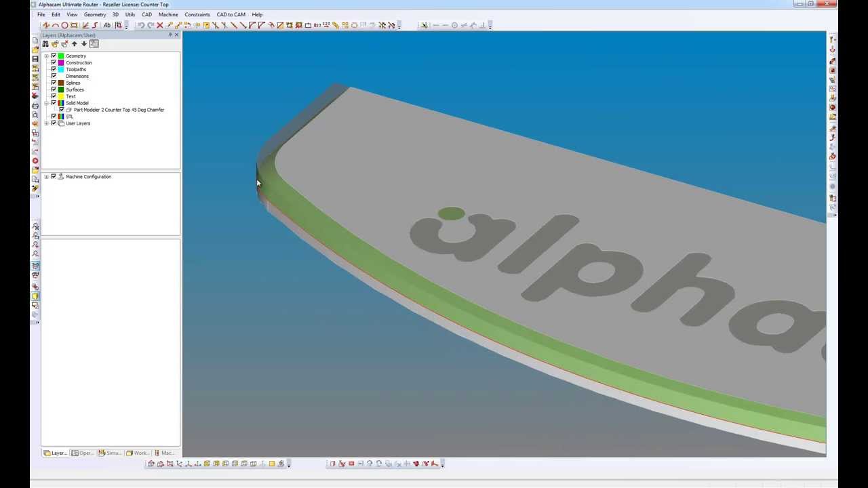The height and width of the screenshot is (488, 868).
Task: Select the Rectangle drawing tool icon
Action: 74,25
